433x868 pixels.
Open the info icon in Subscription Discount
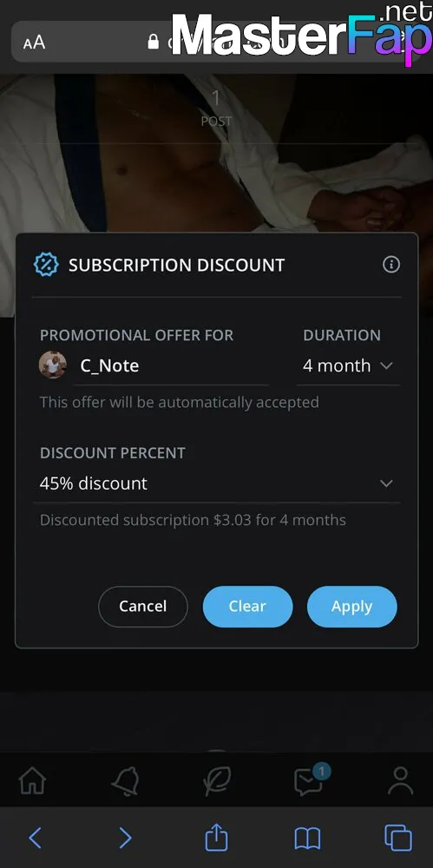391,265
